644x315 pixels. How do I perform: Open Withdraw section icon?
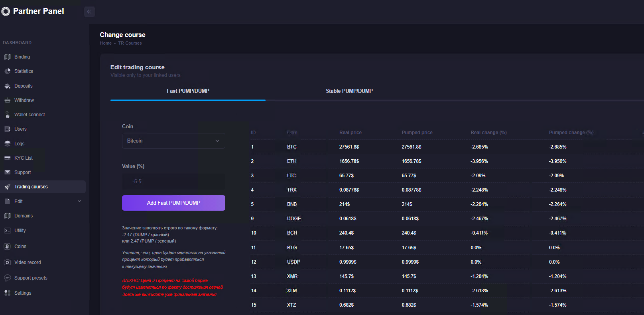(x=7, y=100)
